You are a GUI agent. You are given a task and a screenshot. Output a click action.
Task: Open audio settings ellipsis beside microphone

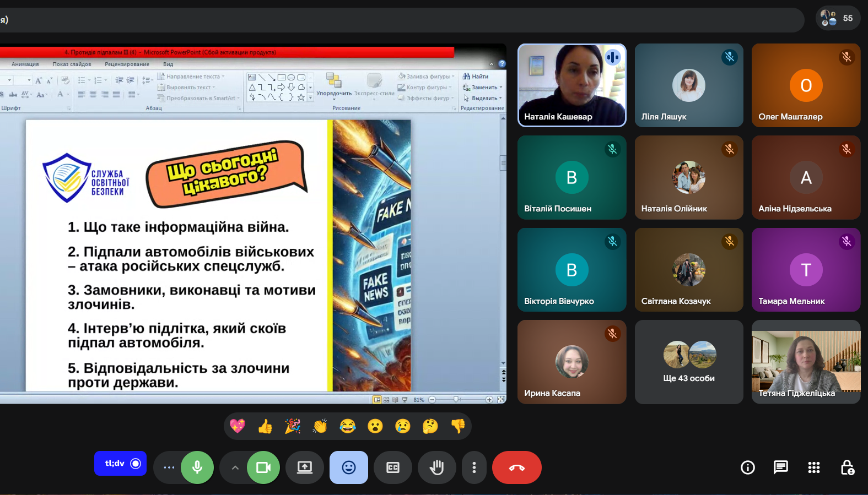point(169,467)
